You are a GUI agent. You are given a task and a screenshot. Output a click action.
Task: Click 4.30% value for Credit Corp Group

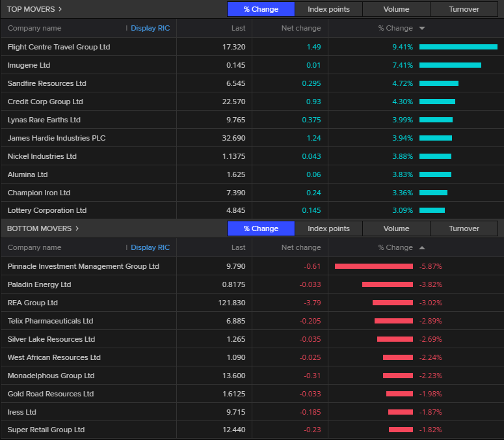point(403,102)
